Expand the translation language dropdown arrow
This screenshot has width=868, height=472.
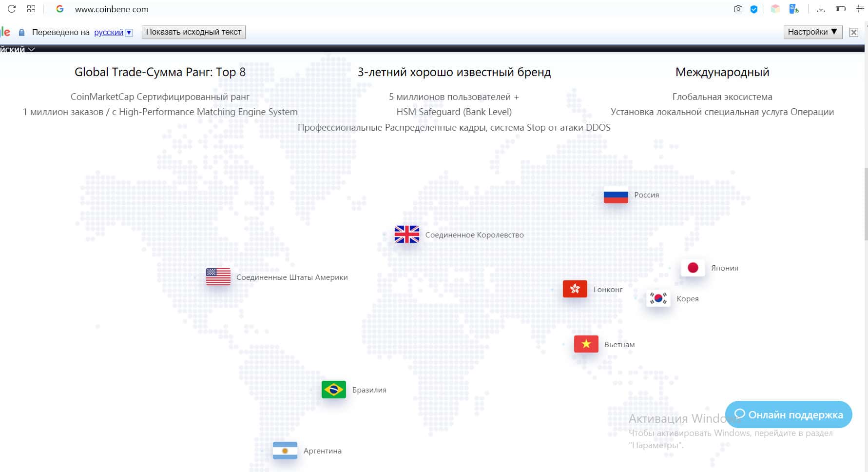129,33
